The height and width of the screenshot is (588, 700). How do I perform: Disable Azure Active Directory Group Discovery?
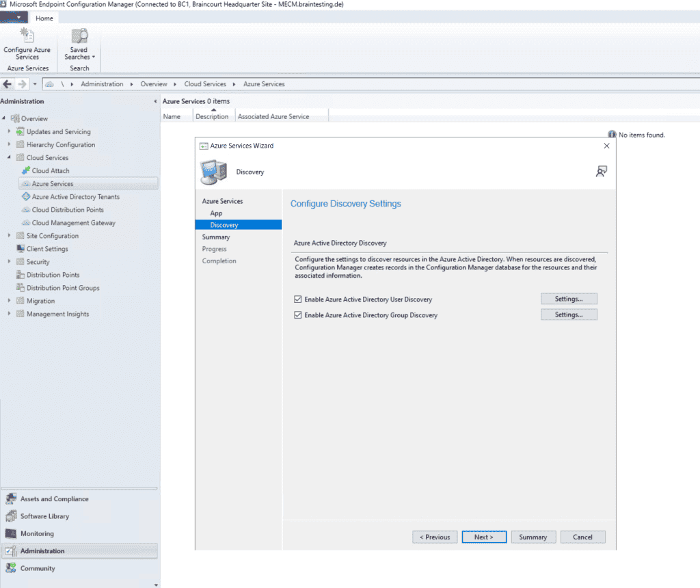(298, 315)
